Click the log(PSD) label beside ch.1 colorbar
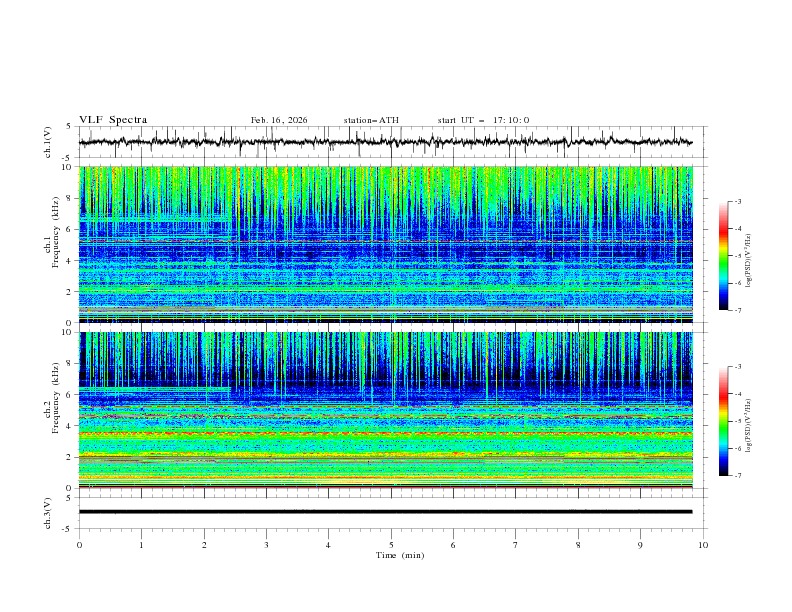The width and height of the screenshot is (792, 612). coord(749,261)
